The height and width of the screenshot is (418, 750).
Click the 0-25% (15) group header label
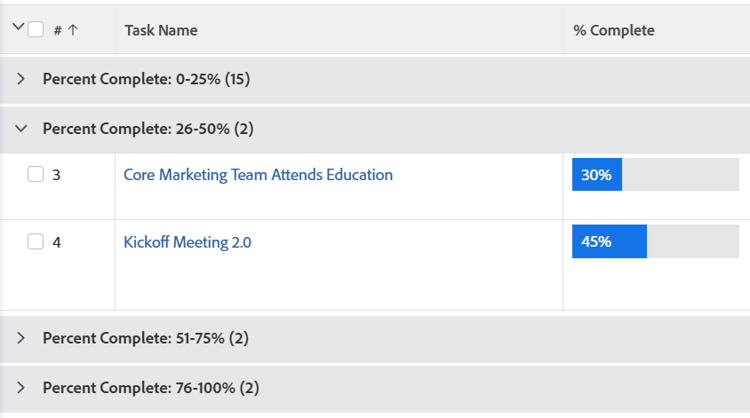click(x=146, y=79)
